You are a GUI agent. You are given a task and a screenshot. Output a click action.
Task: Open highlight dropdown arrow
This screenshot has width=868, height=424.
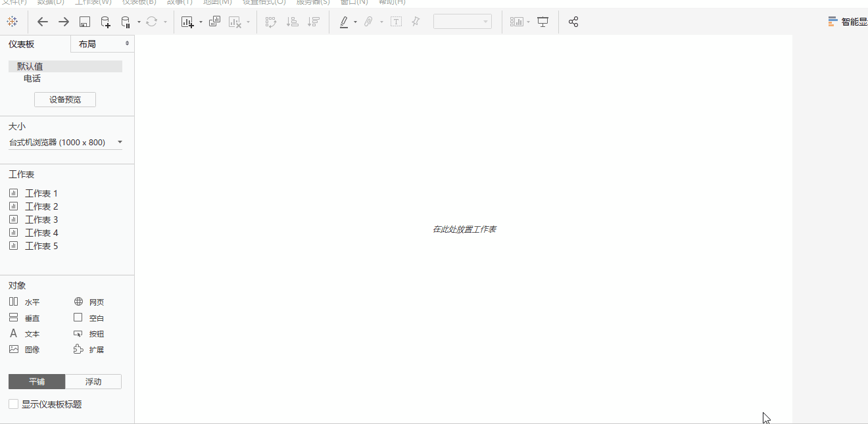[355, 22]
